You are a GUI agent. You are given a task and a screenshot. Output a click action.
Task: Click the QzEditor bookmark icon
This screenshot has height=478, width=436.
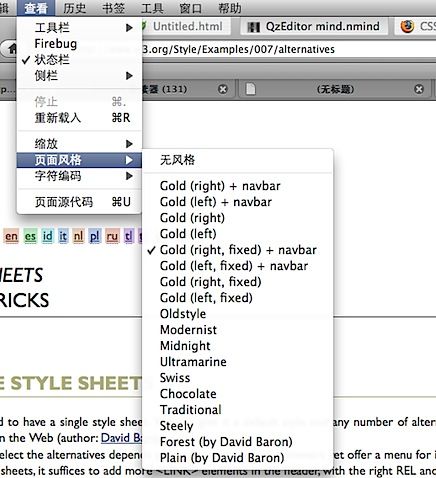253,27
